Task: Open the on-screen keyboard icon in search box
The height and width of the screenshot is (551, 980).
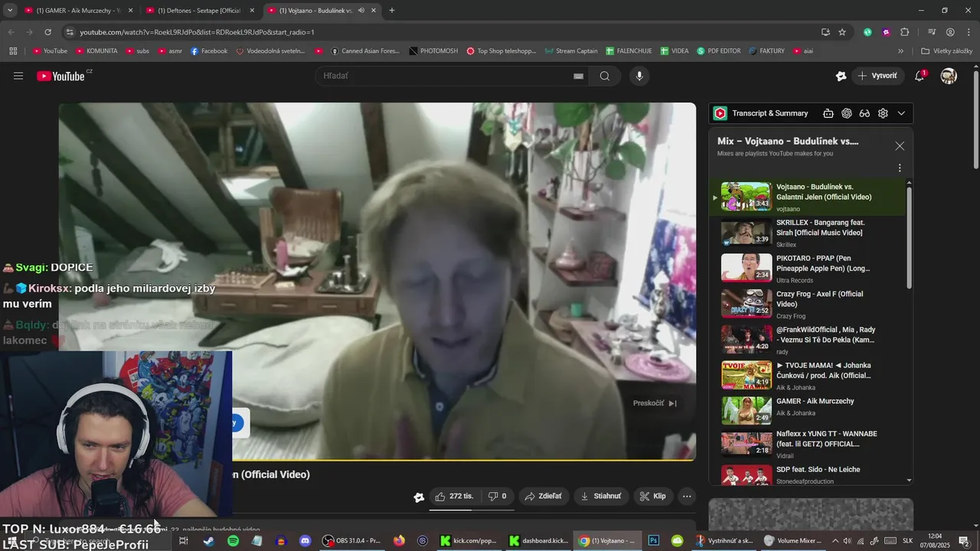Action: [578, 76]
